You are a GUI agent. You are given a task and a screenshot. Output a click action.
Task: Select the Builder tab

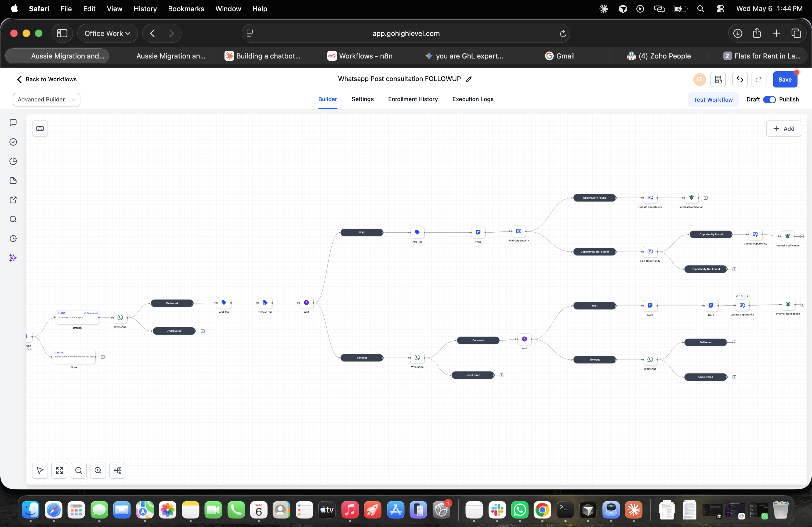click(328, 99)
